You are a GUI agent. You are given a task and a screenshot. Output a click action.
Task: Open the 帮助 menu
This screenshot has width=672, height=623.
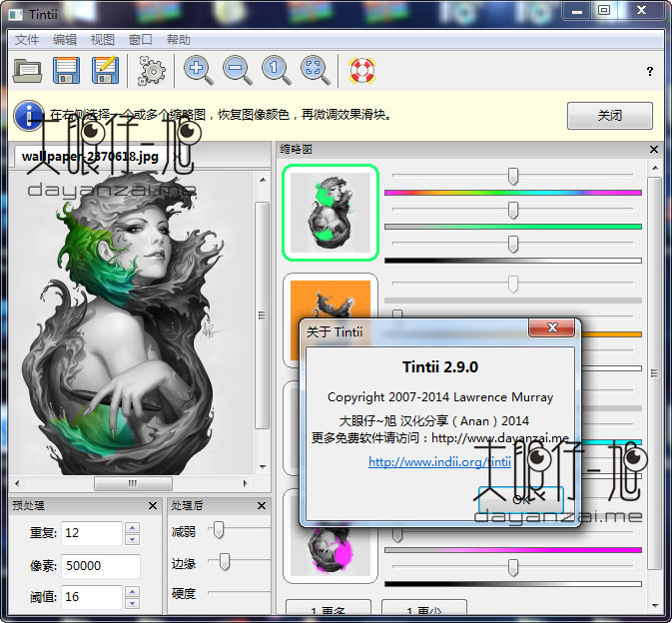tap(179, 40)
